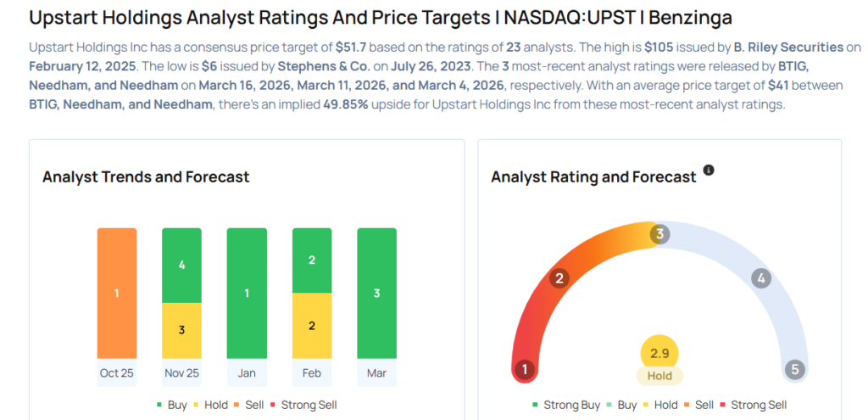Click gauge marker number 2

pyautogui.click(x=559, y=277)
